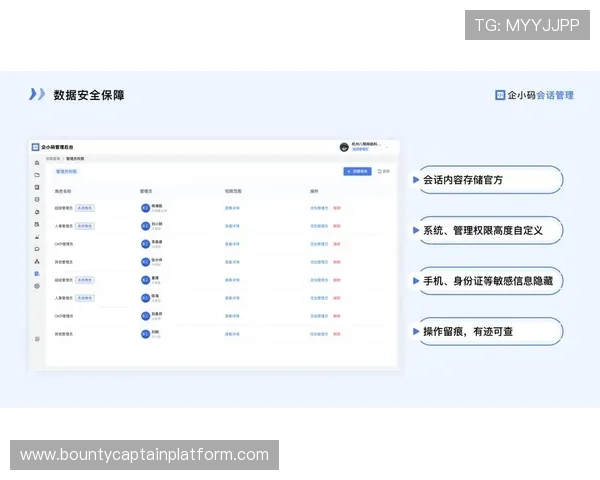Image resolution: width=600 pixels, height=480 pixels.
Task: Click the 企小码管理后台 logo icon
Action: [x=35, y=147]
